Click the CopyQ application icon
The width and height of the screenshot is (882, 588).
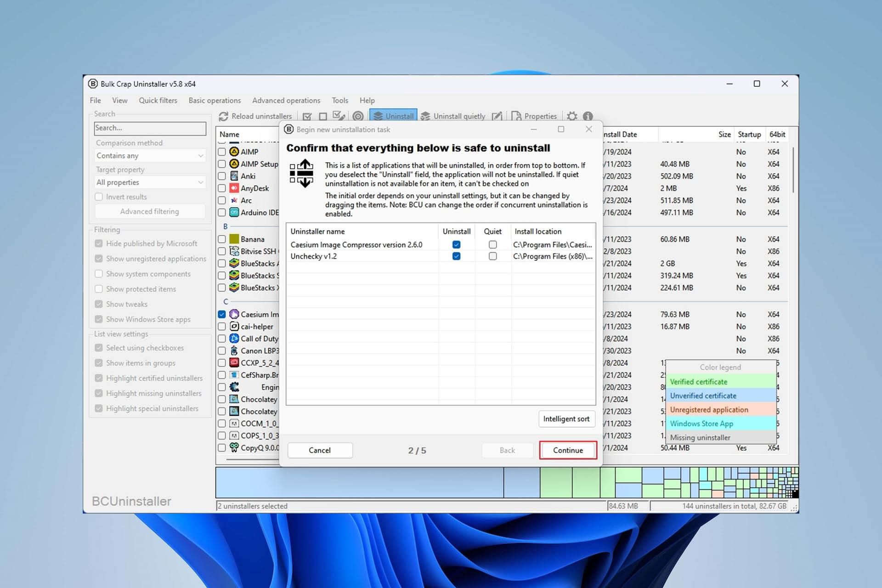pos(234,447)
